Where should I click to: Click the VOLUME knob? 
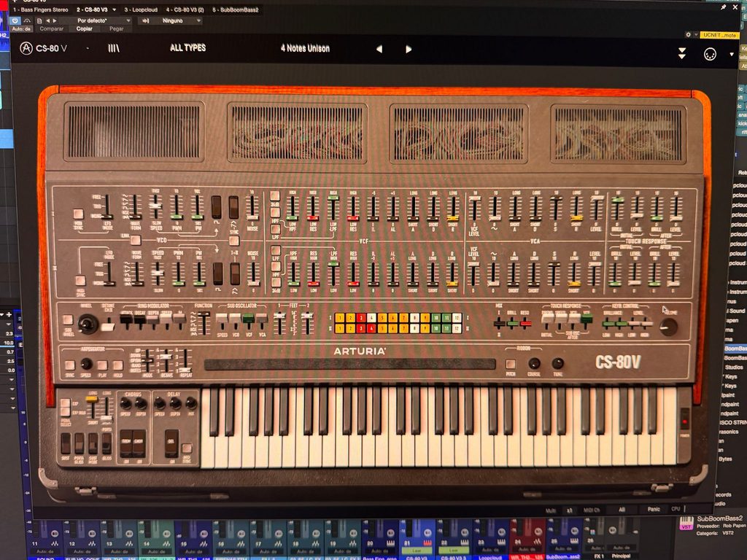tap(668, 327)
